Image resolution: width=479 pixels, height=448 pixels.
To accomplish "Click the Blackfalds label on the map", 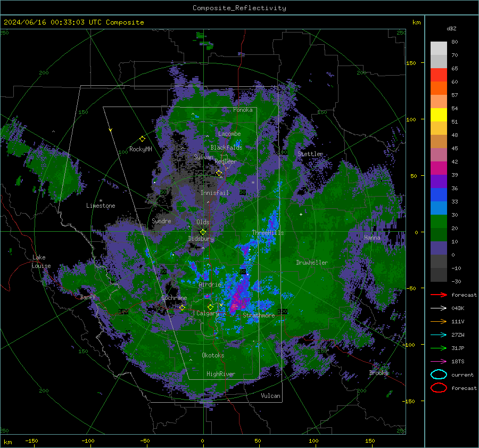I will (x=226, y=148).
